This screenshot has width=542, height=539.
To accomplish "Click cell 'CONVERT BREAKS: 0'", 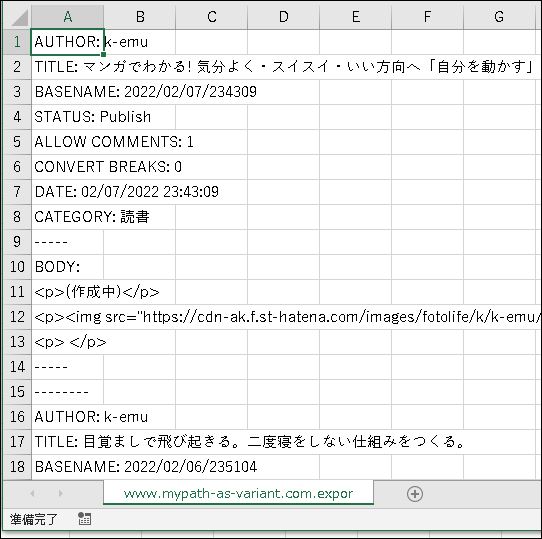I will [67, 167].
